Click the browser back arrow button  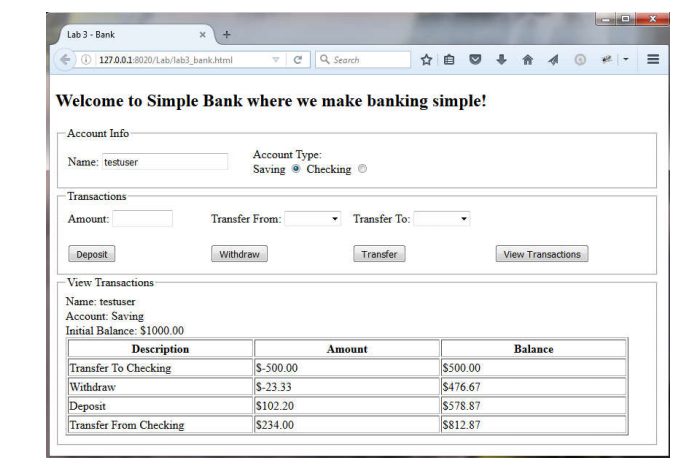66,60
